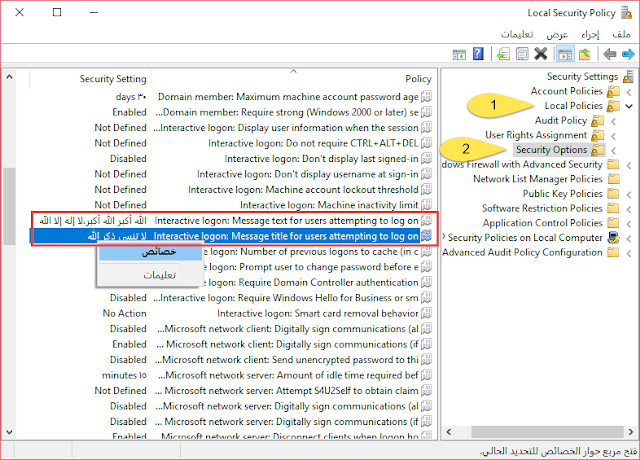Click the show/hide action pane icon

459,54
